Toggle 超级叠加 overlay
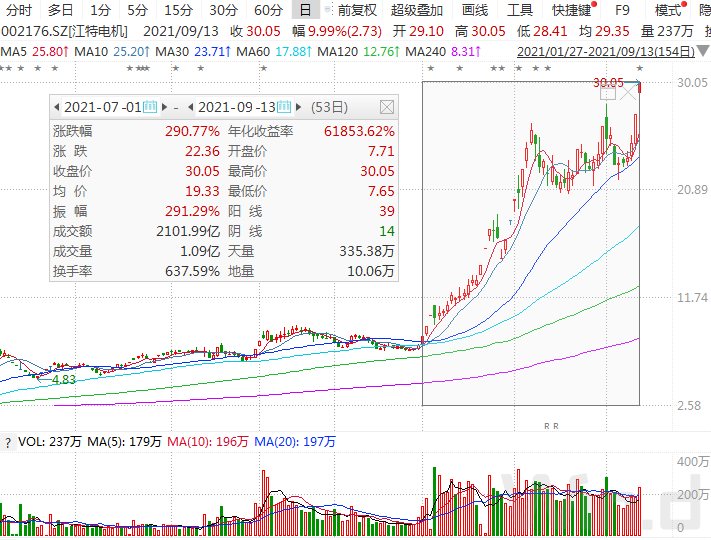Screen dimensions: 711x540 coord(417,10)
